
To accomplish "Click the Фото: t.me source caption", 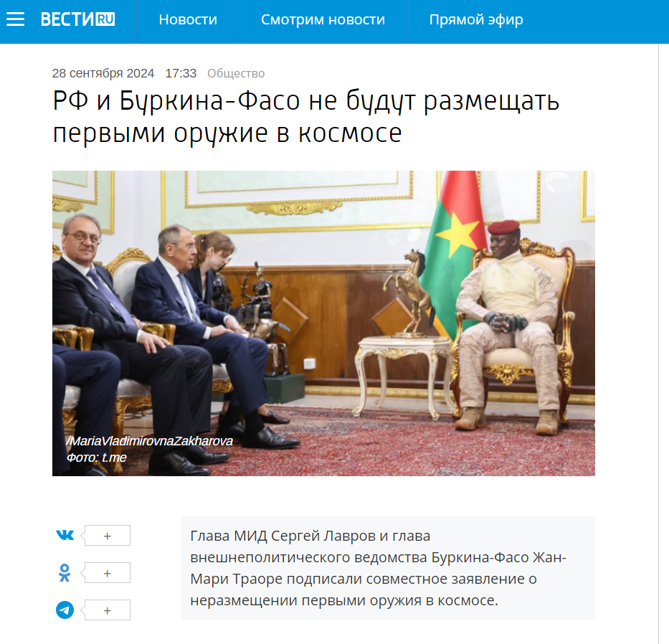I will click(96, 458).
